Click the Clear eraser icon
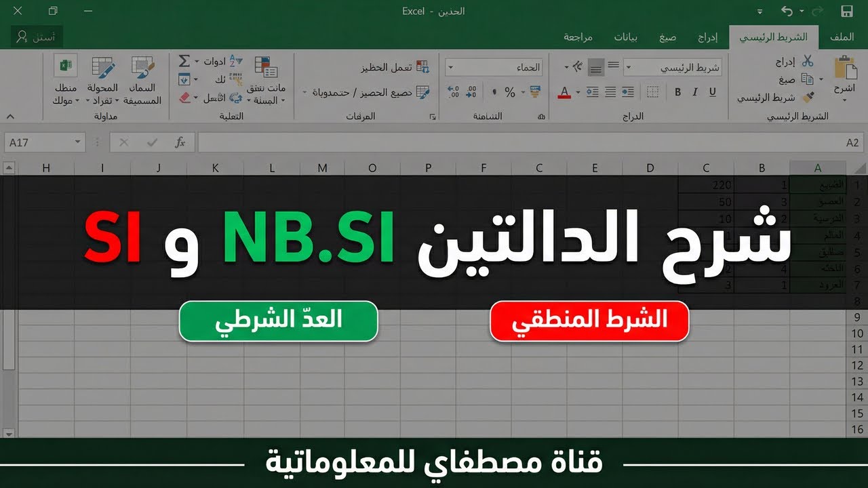Viewport: 868px width, 488px height. [186, 98]
